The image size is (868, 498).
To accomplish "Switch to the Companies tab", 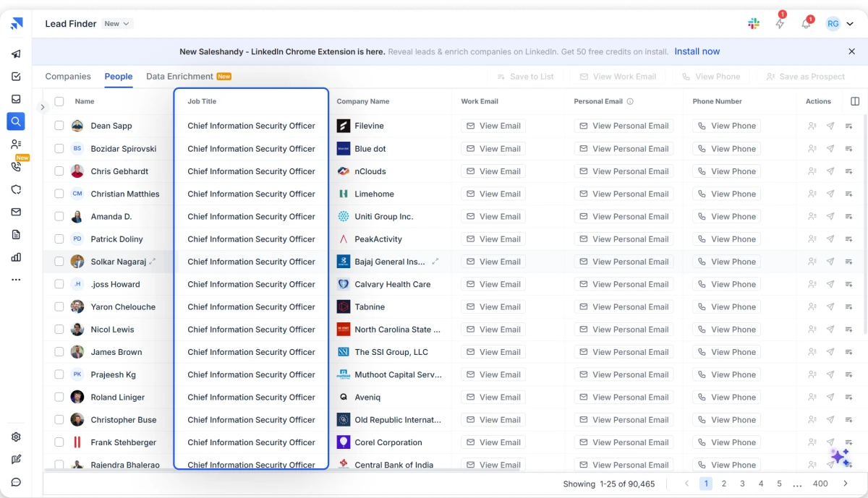I will (x=68, y=77).
